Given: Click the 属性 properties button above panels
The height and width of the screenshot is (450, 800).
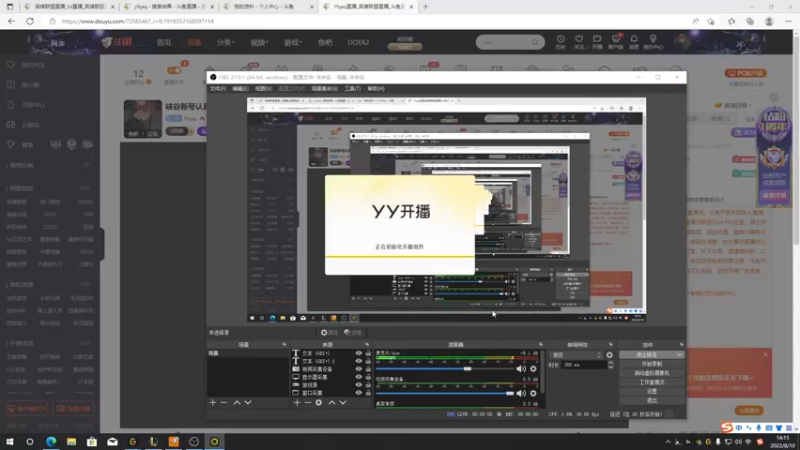Looking at the screenshot, I should click(x=329, y=333).
